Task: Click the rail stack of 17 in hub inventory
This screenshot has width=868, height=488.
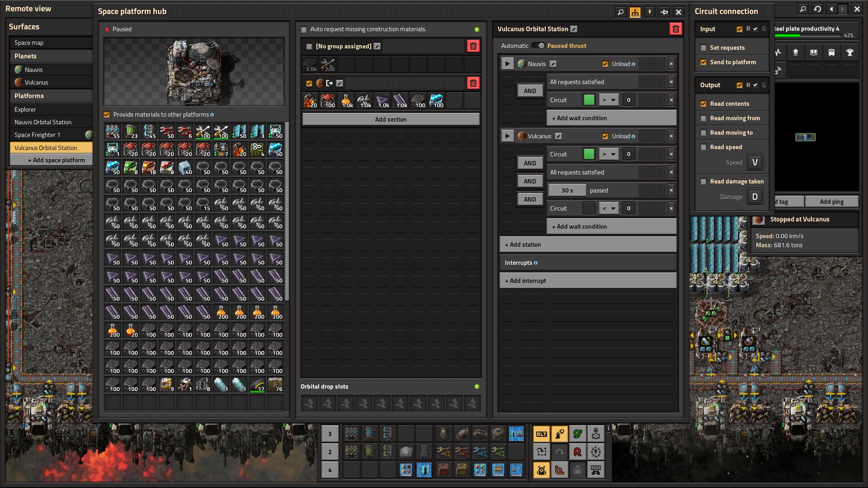Action: pos(257,385)
